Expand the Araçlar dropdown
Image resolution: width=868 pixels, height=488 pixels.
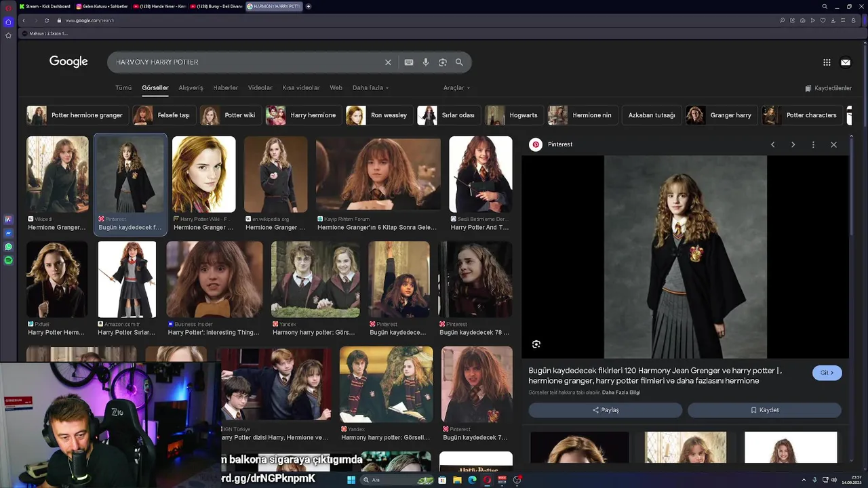pyautogui.click(x=456, y=87)
